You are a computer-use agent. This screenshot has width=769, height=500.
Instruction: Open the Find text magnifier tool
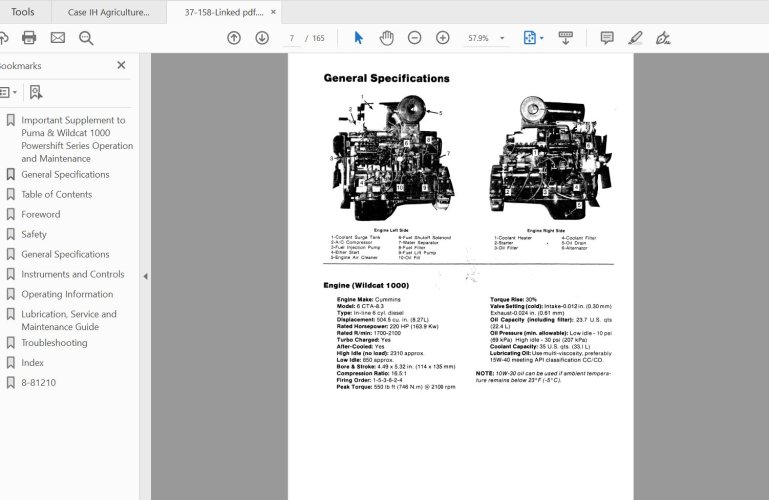click(86, 38)
